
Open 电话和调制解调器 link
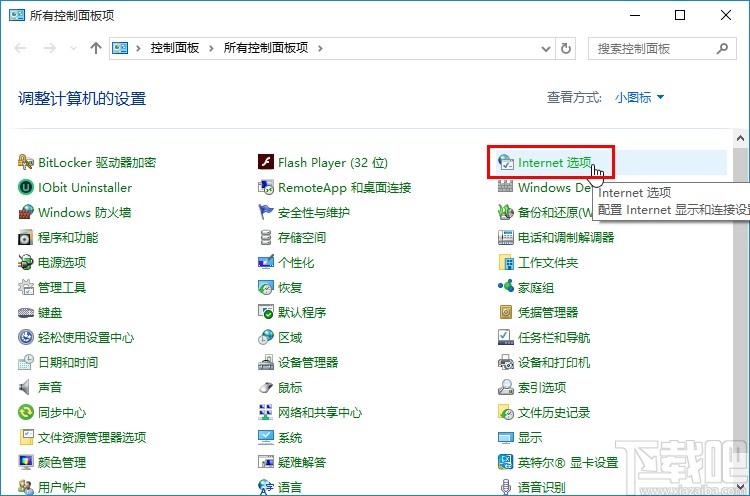pyautogui.click(x=566, y=237)
